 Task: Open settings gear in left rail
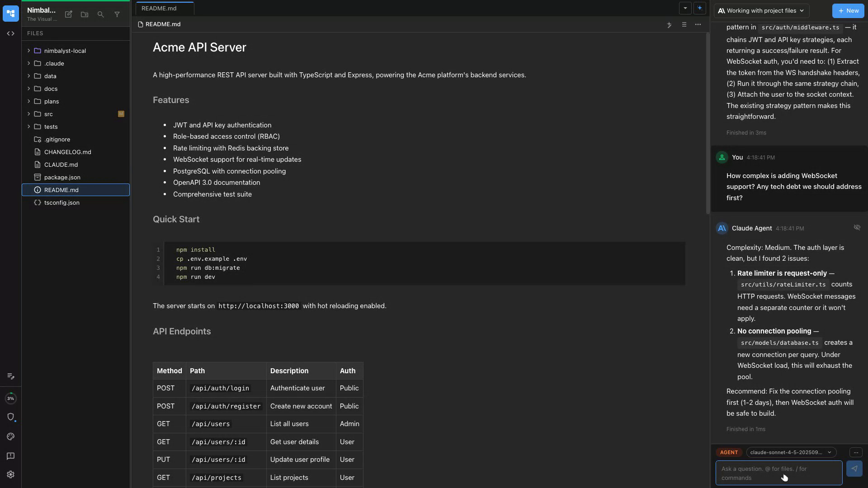click(x=10, y=474)
